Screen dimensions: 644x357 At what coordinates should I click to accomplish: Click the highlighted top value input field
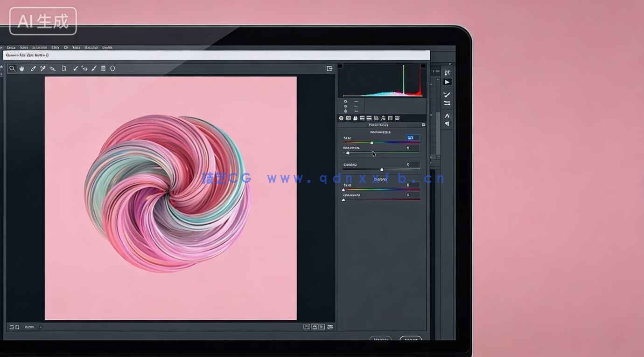413,138
